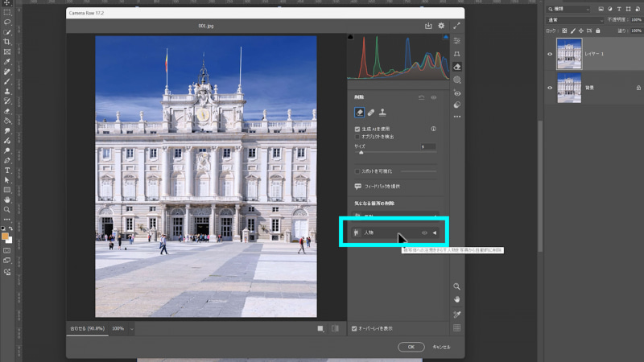Toggle the shadow clipping warning on histogram

tap(350, 37)
